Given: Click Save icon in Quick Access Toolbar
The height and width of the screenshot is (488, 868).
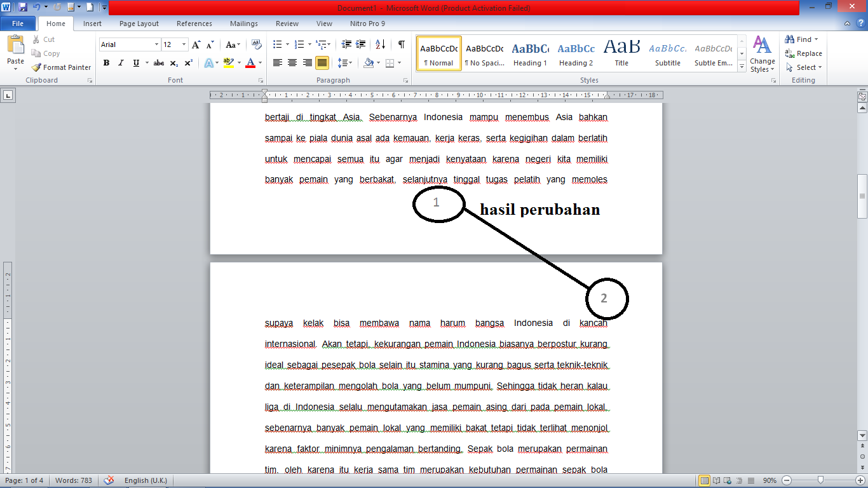Looking at the screenshot, I should point(23,7).
